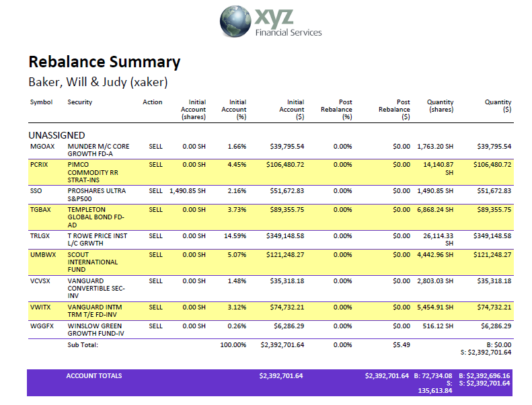This screenshot has height=405, width=532.
Task: Click the XYZ globe logo icon
Action: point(235,23)
